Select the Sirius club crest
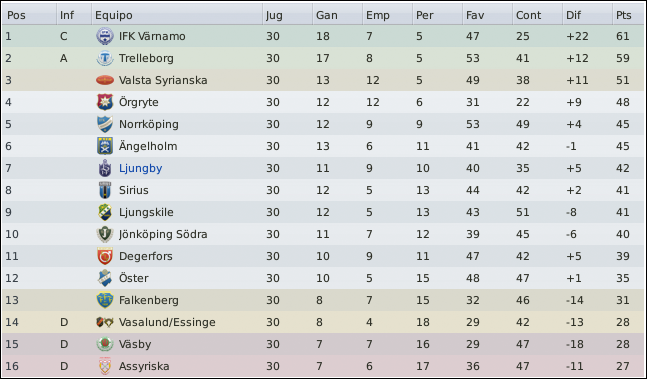The image size is (647, 379). (105, 190)
